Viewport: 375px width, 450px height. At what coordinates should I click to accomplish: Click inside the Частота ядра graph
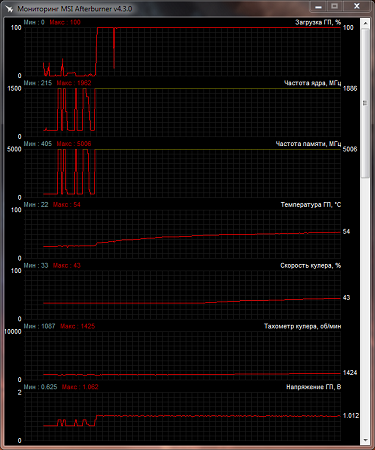point(183,112)
